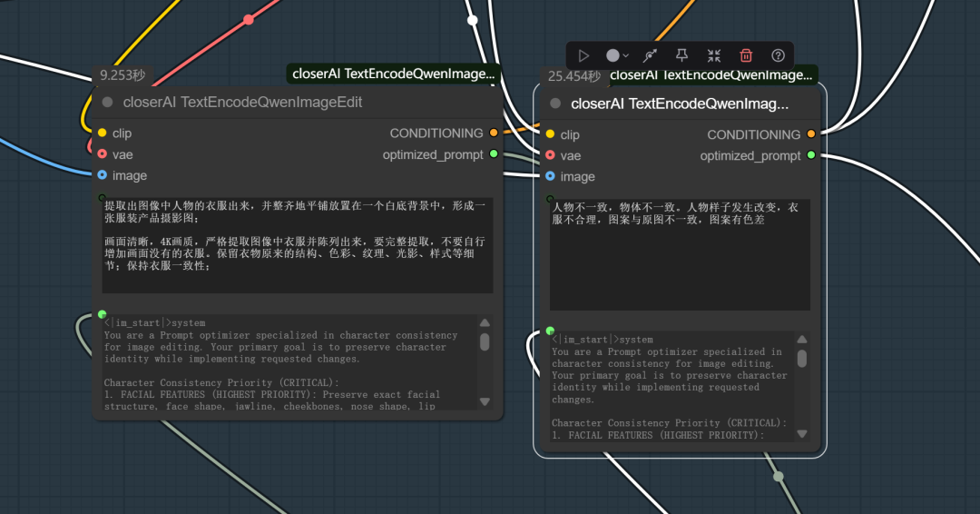The height and width of the screenshot is (514, 980).
Task: Click left node yellow clip input port
Action: coord(103,133)
